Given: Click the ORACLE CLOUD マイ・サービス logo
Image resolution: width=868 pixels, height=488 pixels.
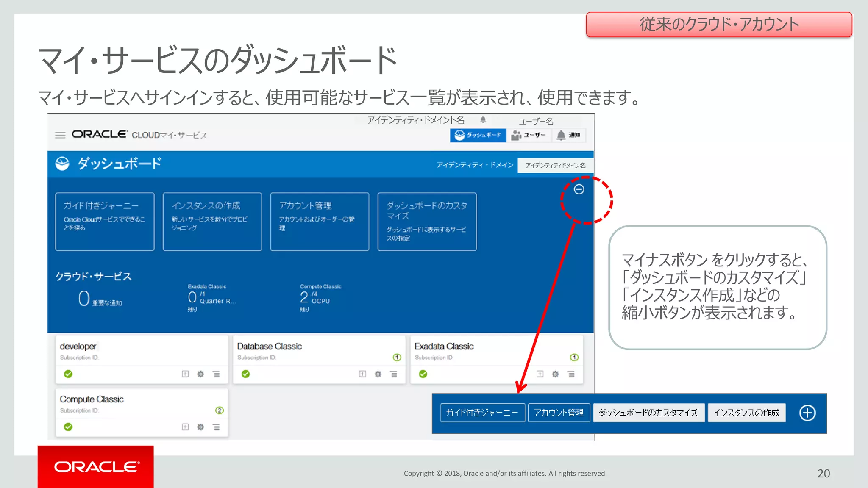Looking at the screenshot, I should (139, 135).
